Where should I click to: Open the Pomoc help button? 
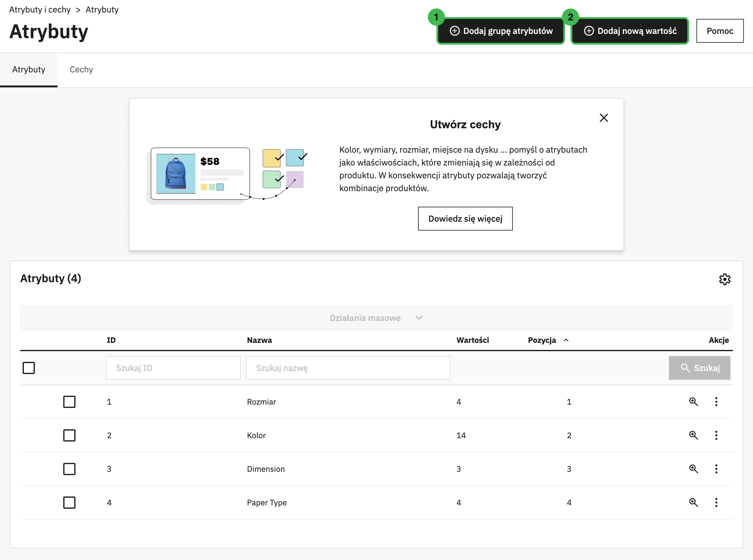point(720,31)
